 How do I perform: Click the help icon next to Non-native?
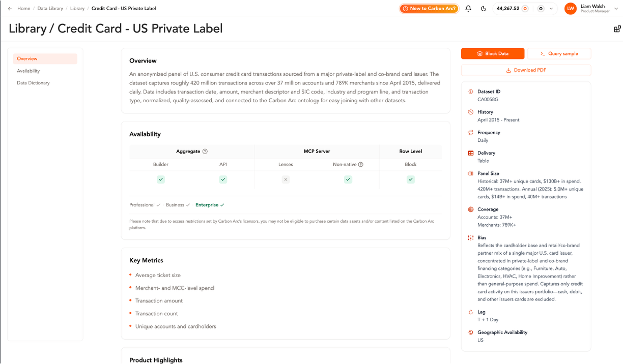pos(361,165)
